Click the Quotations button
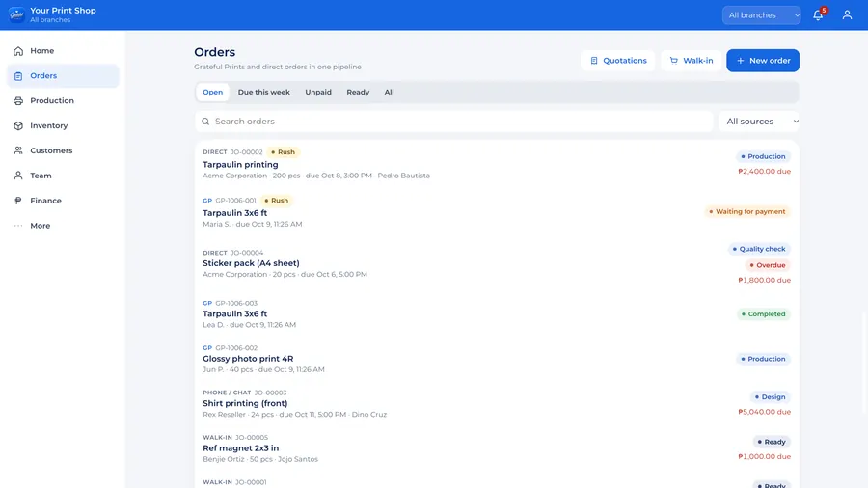The image size is (868, 488). (618, 61)
